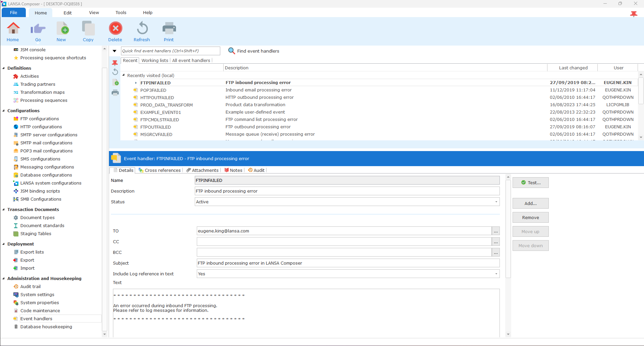
Task: Click the Print toolbar icon
Action: 169,28
